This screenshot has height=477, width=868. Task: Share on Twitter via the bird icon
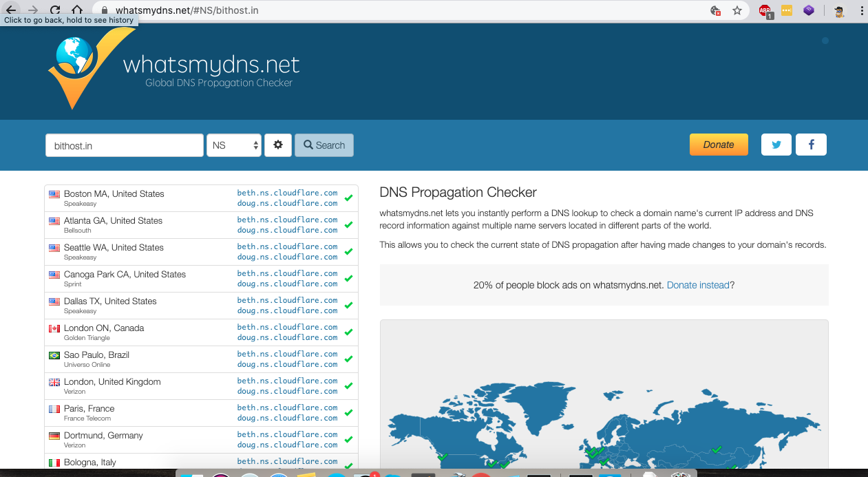coord(776,145)
